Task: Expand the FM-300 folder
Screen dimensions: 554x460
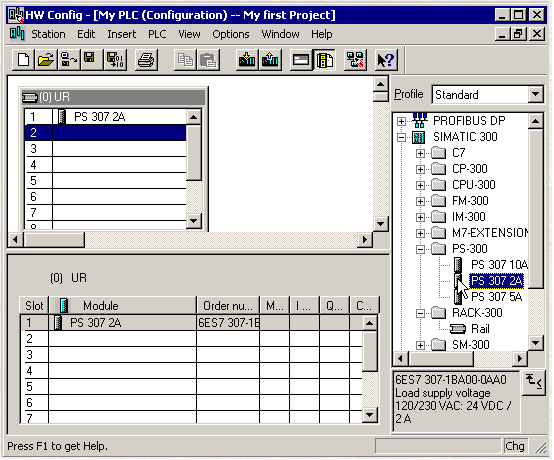Action: tap(420, 201)
